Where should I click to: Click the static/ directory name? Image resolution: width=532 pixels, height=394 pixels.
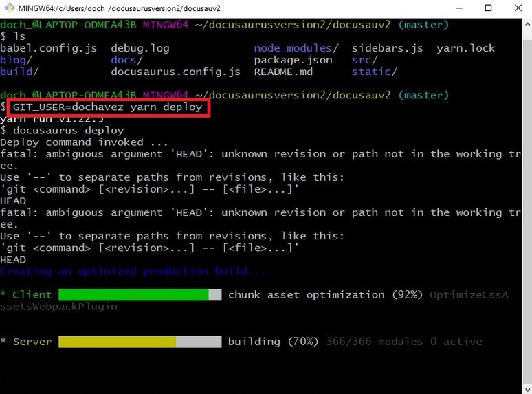click(x=374, y=72)
